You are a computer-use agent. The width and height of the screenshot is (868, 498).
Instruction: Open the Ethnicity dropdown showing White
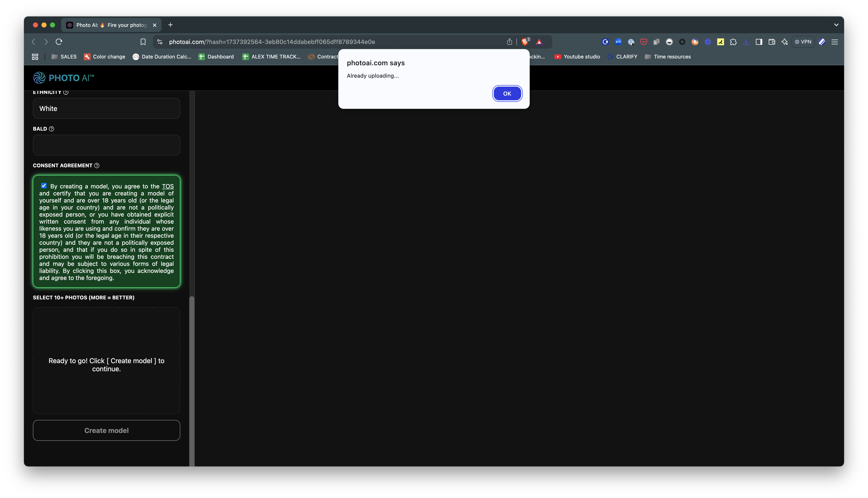click(x=106, y=108)
